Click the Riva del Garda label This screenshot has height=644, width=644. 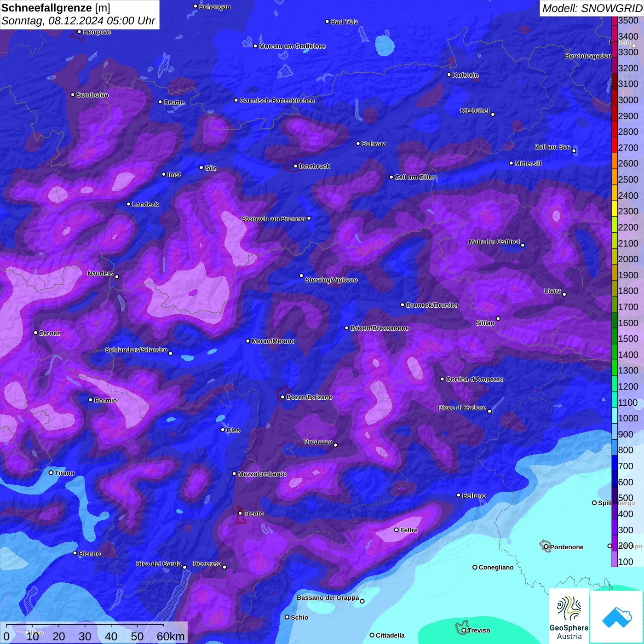click(x=159, y=563)
